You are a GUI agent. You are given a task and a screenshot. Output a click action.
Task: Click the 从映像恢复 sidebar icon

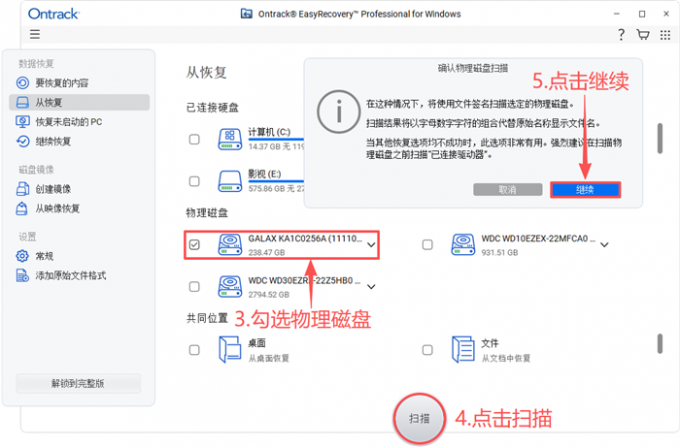[22, 209]
